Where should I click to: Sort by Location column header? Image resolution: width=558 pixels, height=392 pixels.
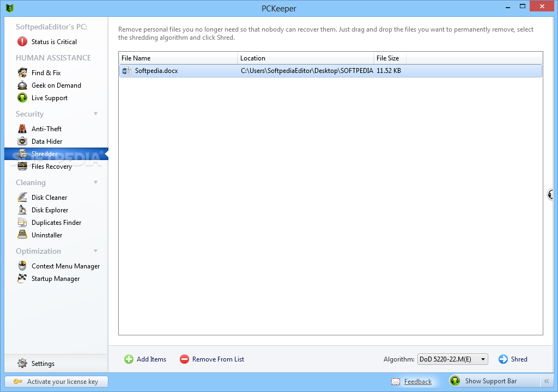point(306,58)
